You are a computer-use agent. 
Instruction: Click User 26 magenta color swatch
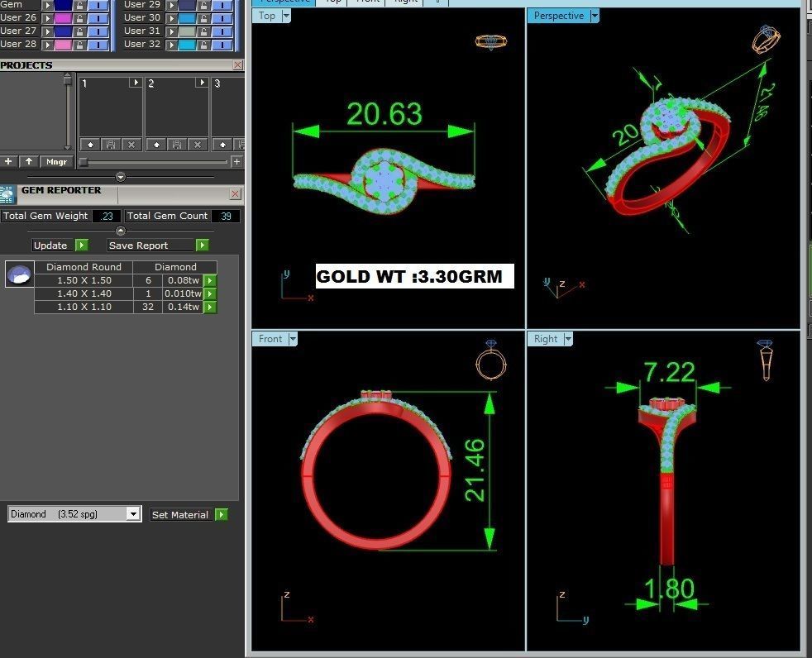[x=63, y=18]
